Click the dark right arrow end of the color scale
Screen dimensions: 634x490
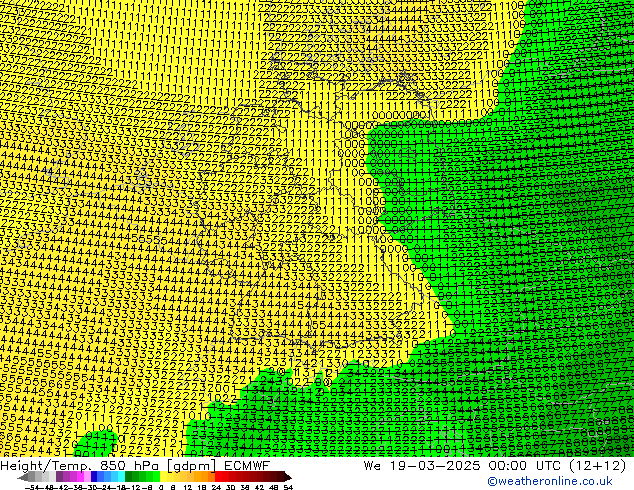(287, 477)
